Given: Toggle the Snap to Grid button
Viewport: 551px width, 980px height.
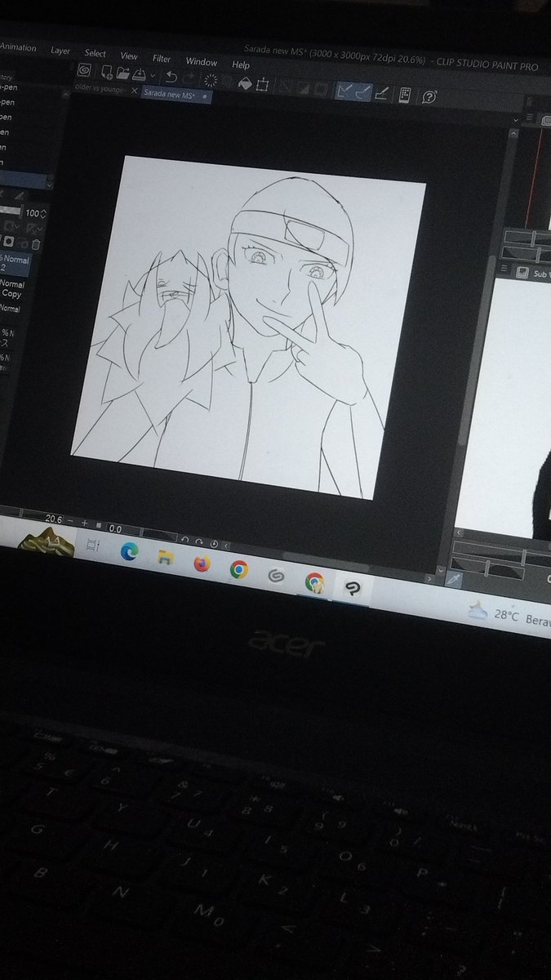Looking at the screenshot, I should coord(382,93).
